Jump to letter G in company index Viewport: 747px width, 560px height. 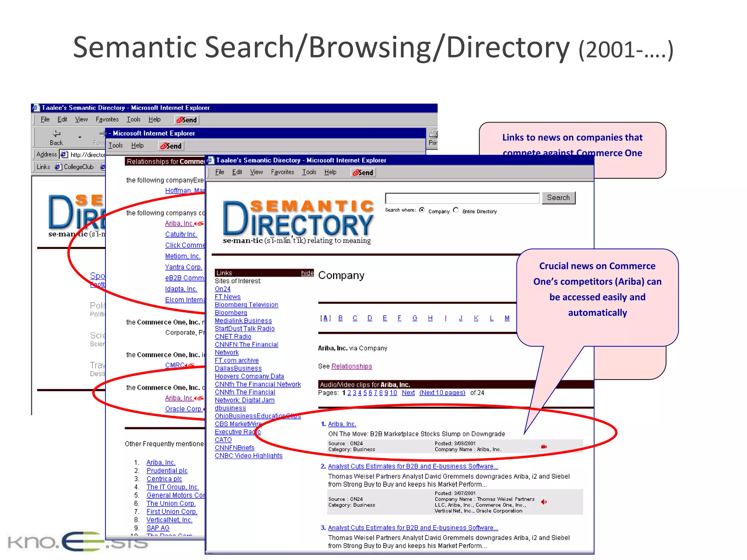tap(415, 318)
